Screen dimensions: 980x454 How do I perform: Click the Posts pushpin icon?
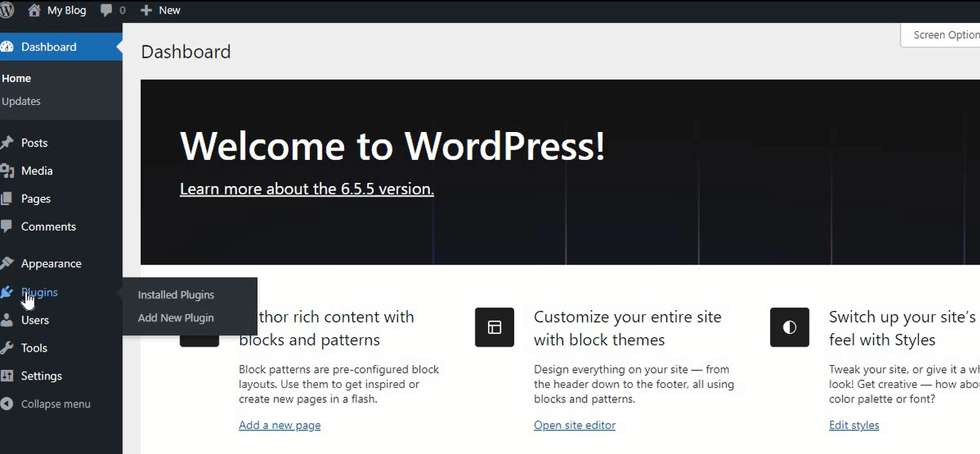(x=7, y=143)
